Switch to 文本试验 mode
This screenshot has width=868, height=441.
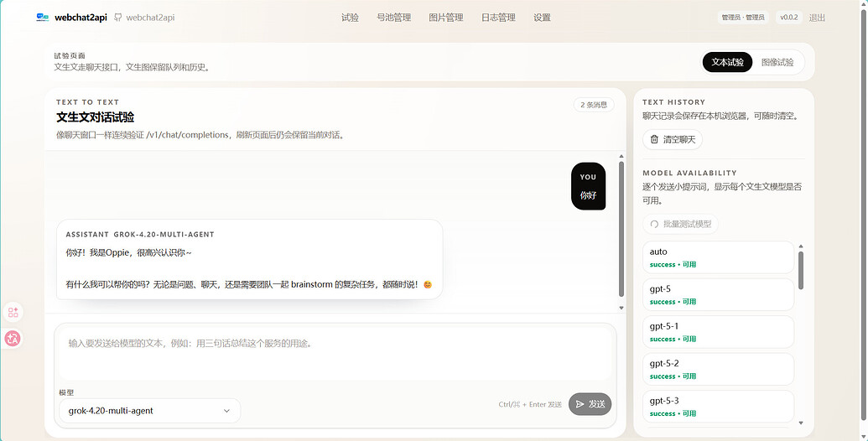(727, 62)
